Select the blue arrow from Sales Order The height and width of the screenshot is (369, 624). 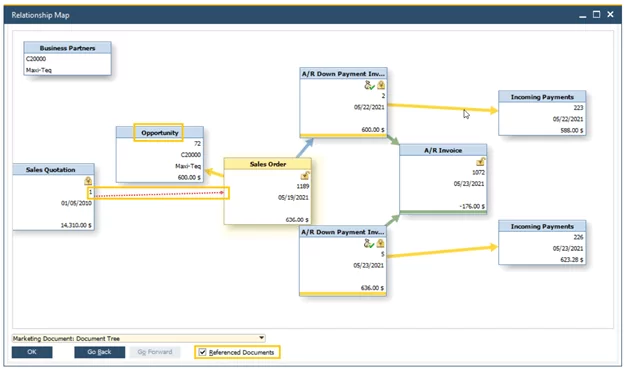tap(304, 148)
